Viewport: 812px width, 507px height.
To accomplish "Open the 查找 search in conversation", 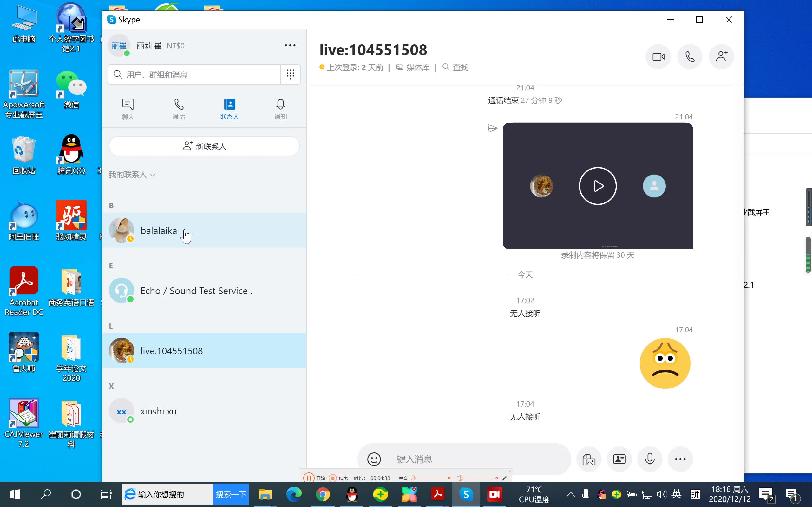I will coord(456,67).
